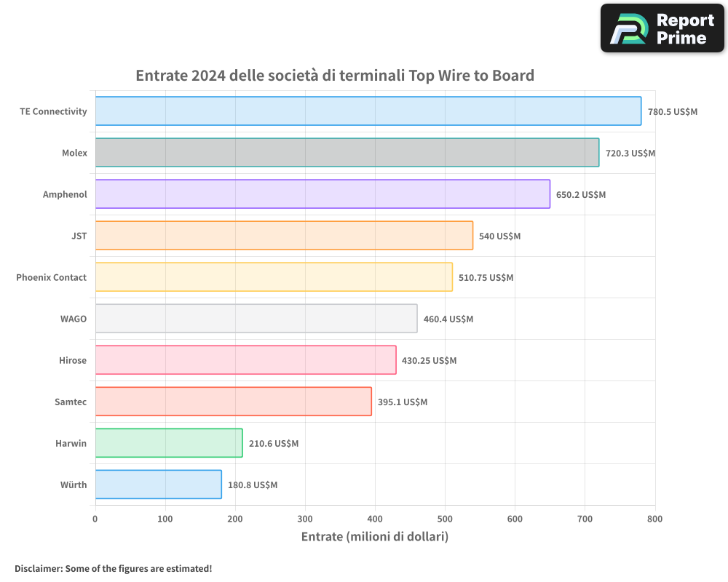Screen dimensions: 728x582
Task: Click the yellow Phoenix Contact bar
Action: pyautogui.click(x=273, y=277)
